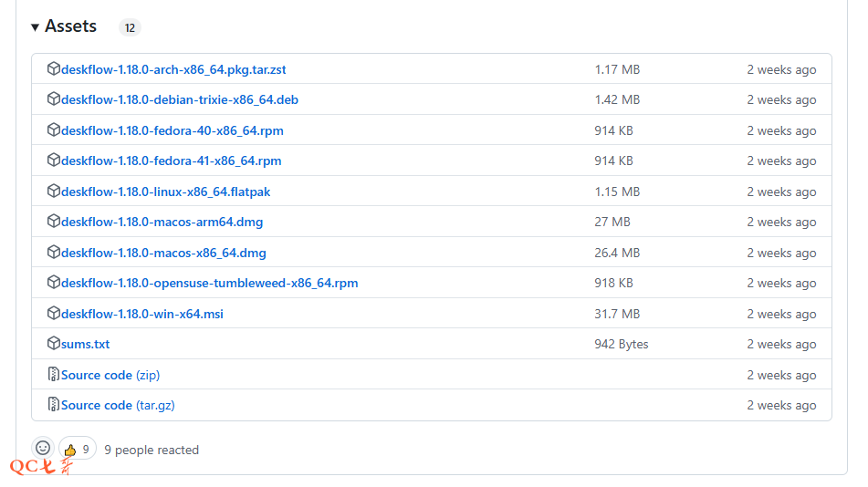The height and width of the screenshot is (487, 868).
Task: Toggle the thumbs up reaction button
Action: pyautogui.click(x=78, y=449)
